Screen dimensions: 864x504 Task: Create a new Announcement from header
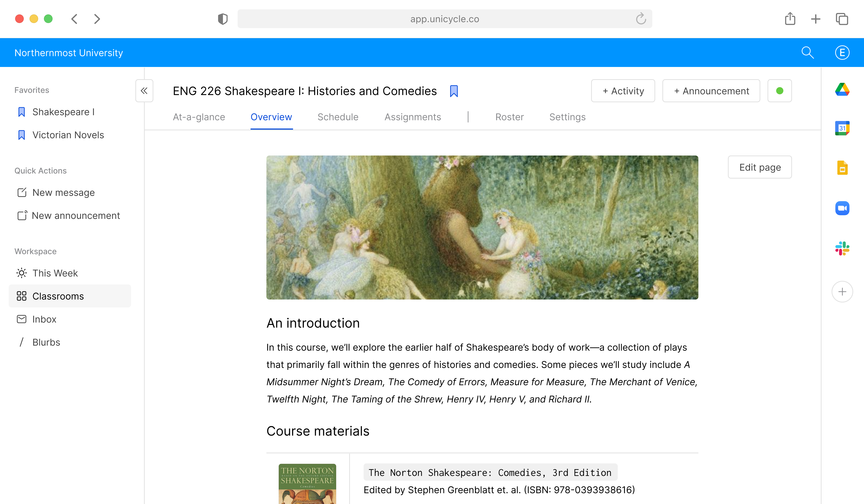click(x=711, y=91)
